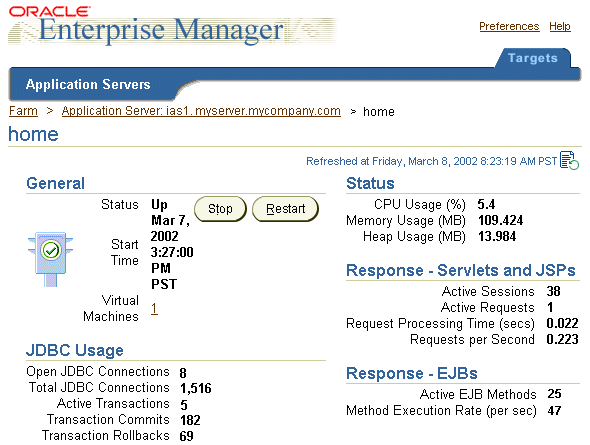
Task: Click the Memory Usage (MB) label
Action: (x=406, y=221)
